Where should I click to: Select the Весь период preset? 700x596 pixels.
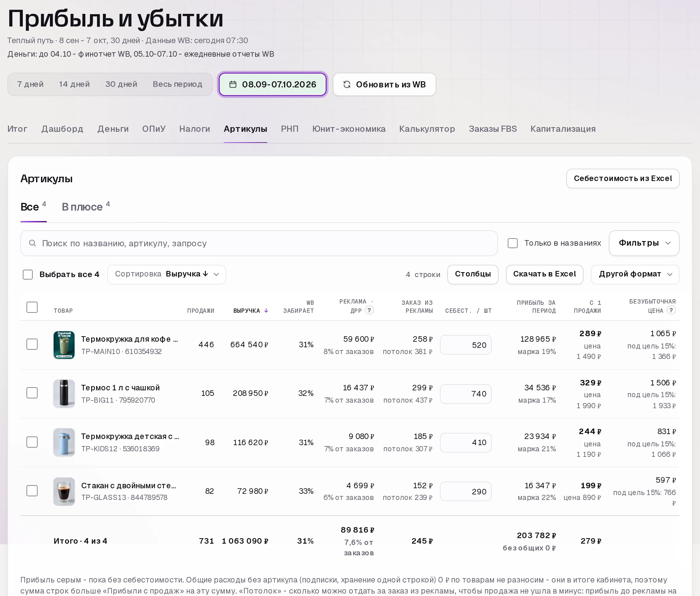point(177,84)
